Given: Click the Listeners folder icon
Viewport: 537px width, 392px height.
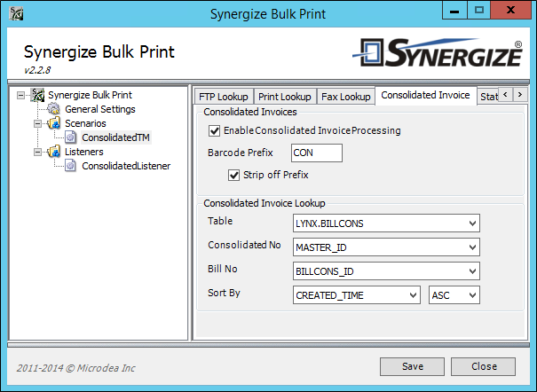Looking at the screenshot, I should coord(54,152).
